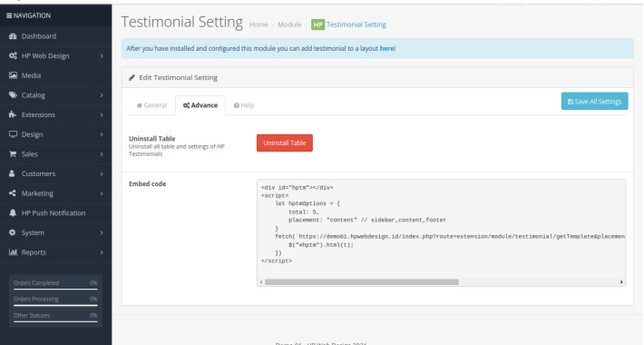Expand the Extensions submenu arrow
Image resolution: width=644 pixels, height=345 pixels.
tap(102, 114)
